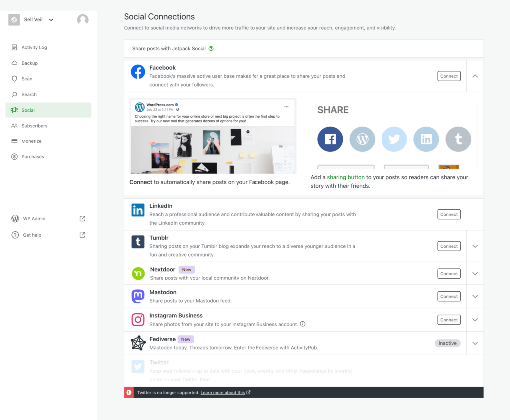510x420 pixels.
Task: Expand the Tumblr connection section
Action: (475, 246)
